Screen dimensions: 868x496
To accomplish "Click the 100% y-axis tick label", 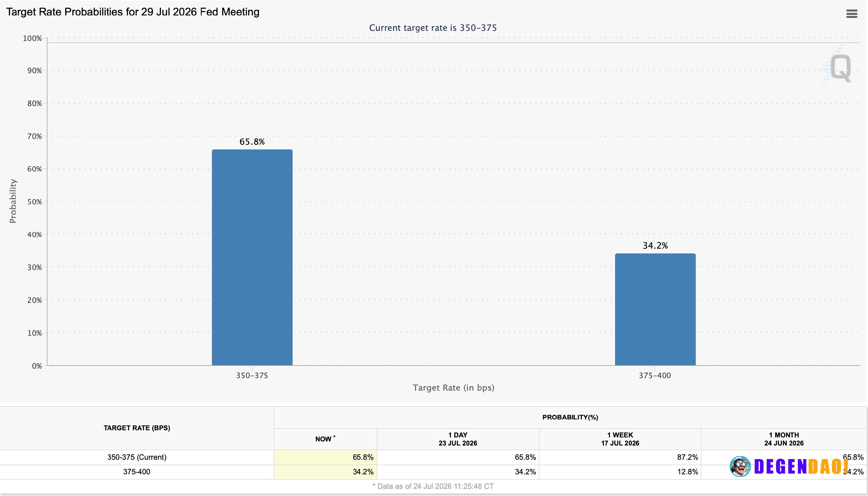I will [32, 39].
